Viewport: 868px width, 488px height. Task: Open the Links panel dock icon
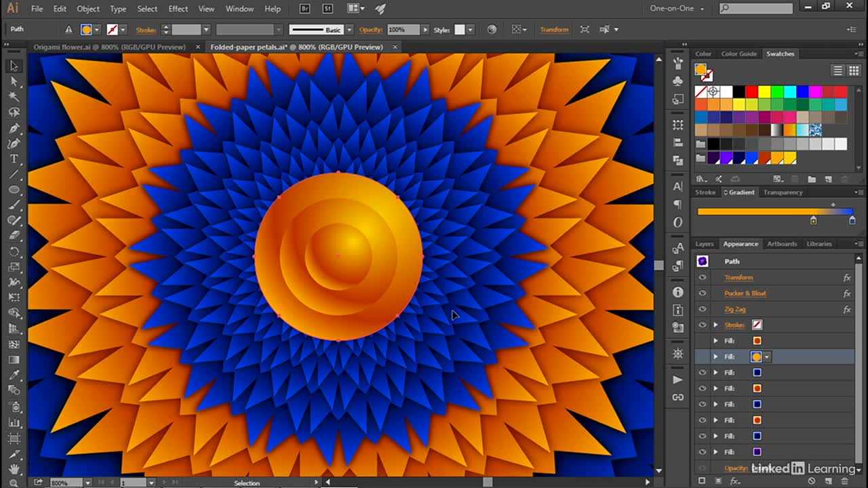pyautogui.click(x=678, y=397)
